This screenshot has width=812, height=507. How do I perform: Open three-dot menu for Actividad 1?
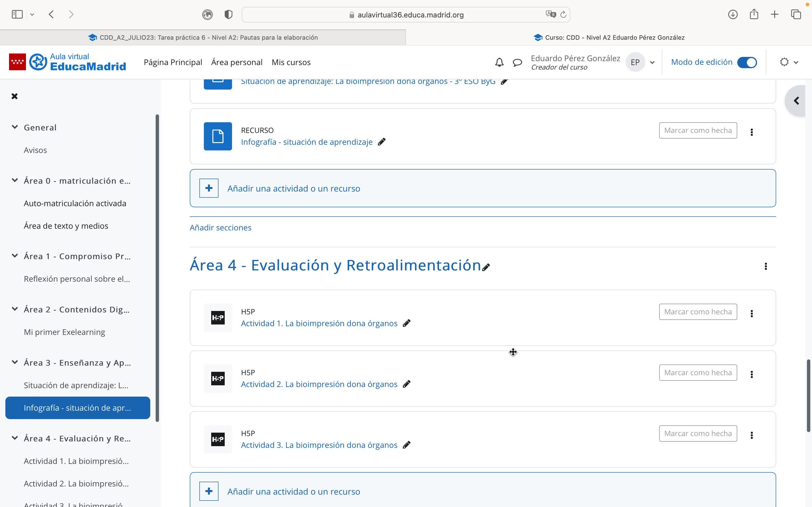[x=752, y=313]
